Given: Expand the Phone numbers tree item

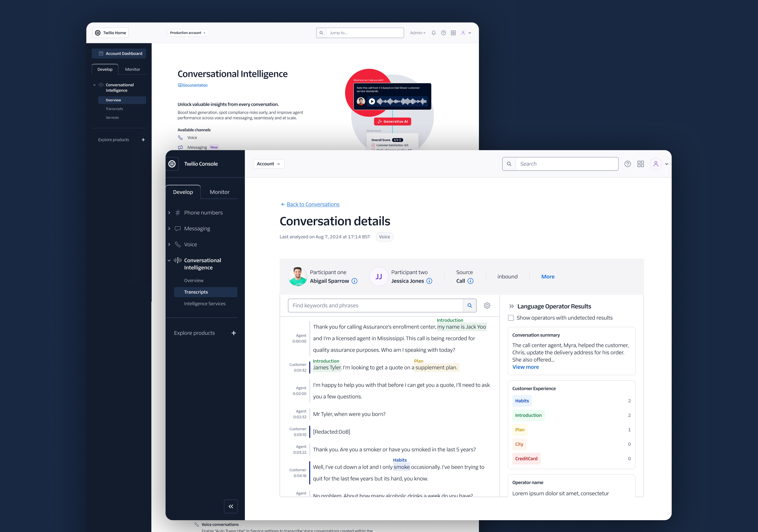Looking at the screenshot, I should [x=169, y=213].
